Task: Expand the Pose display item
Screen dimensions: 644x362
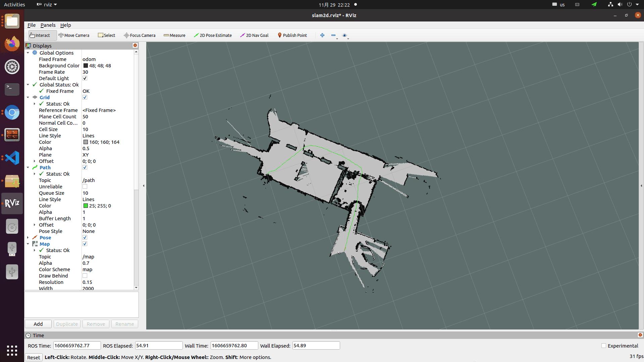Action: [28, 238]
